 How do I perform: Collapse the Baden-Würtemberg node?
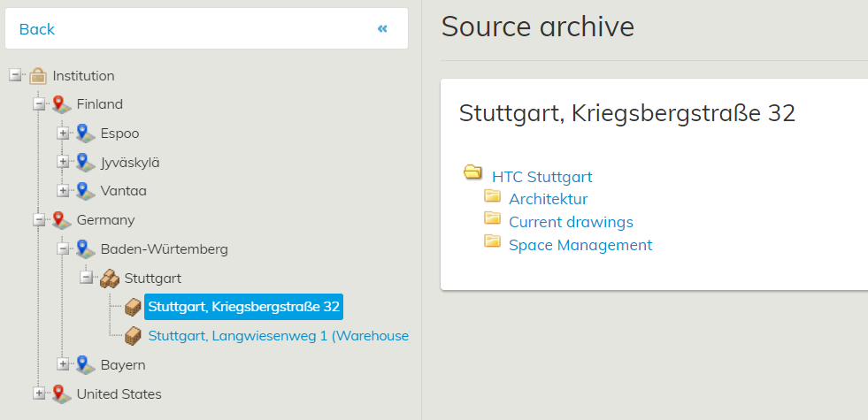63,248
